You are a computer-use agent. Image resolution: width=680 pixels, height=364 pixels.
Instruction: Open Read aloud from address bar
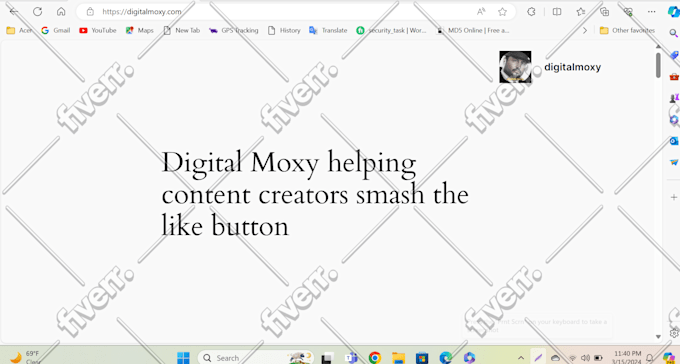(x=481, y=12)
